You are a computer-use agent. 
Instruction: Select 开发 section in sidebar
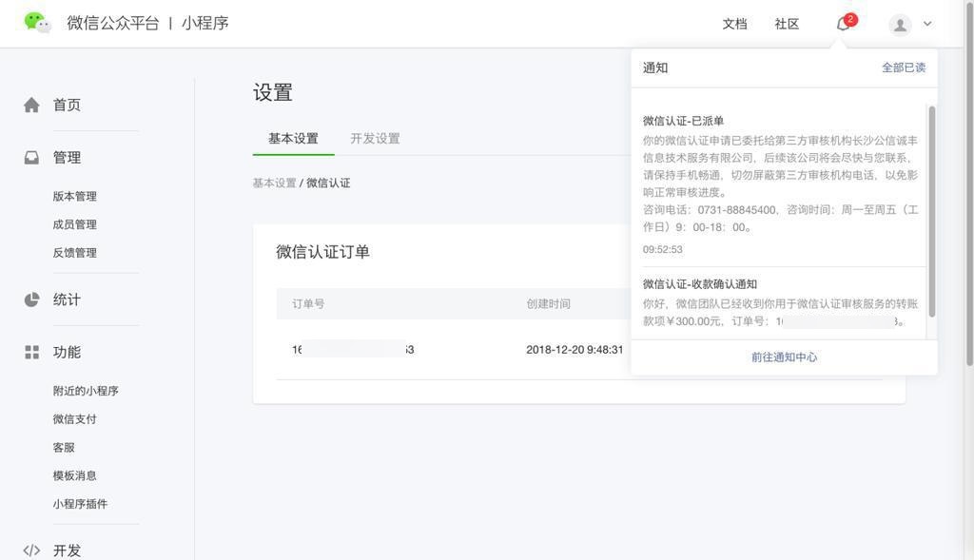coord(67,550)
